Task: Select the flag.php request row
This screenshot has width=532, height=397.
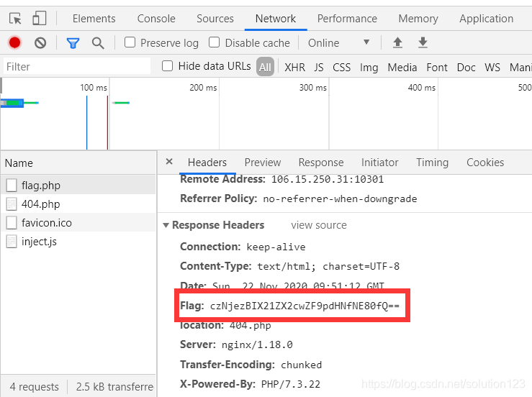Action: (x=78, y=186)
